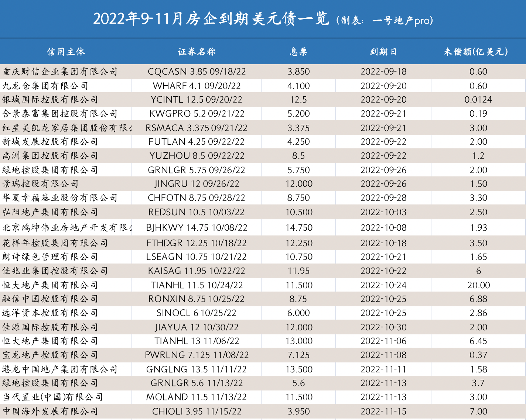526x420 pixels.
Task: Click the coupon value 14.750
Action: (299, 228)
